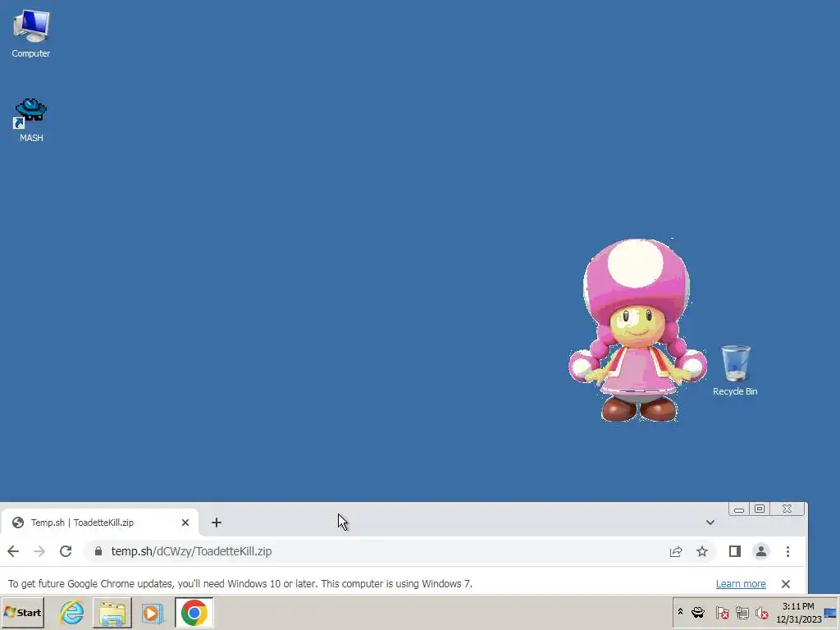This screenshot has height=630, width=840.
Task: Open Windows Explorer from taskbar
Action: [112, 612]
